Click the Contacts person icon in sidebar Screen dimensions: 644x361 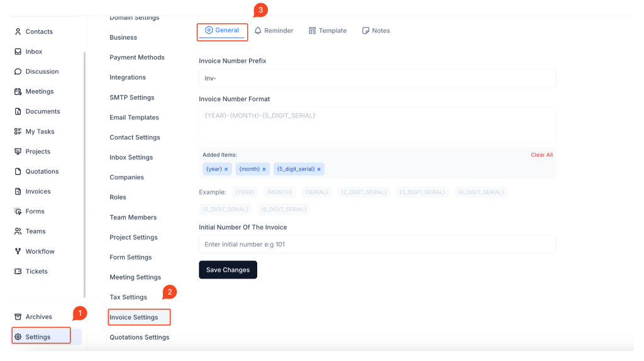18,31
